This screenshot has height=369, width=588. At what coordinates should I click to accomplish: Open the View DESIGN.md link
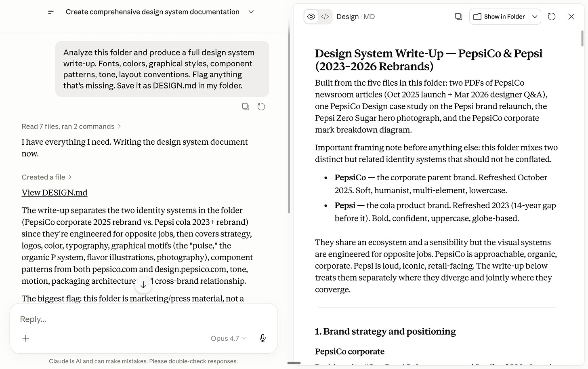[x=55, y=193]
